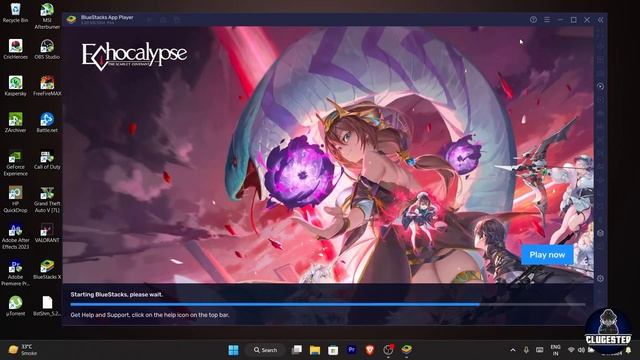The image size is (640, 360).
Task: Select Call of Duty desktop shortcut
Action: point(47,160)
